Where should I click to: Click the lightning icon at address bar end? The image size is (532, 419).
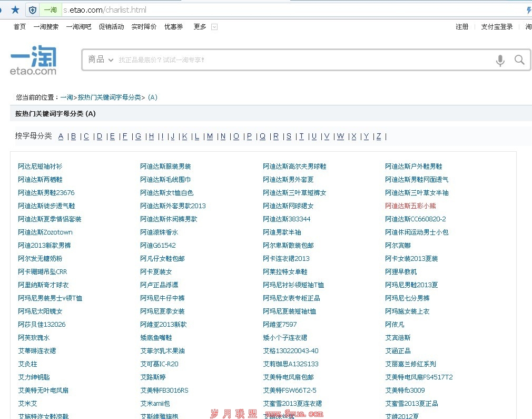point(529,10)
